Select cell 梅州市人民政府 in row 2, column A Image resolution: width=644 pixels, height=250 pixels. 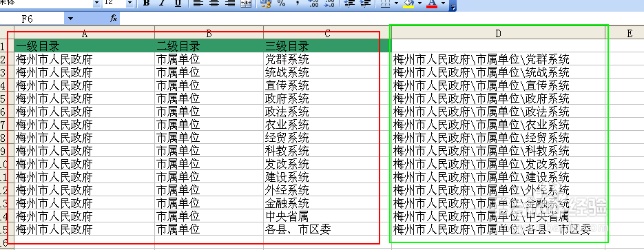pyautogui.click(x=84, y=59)
